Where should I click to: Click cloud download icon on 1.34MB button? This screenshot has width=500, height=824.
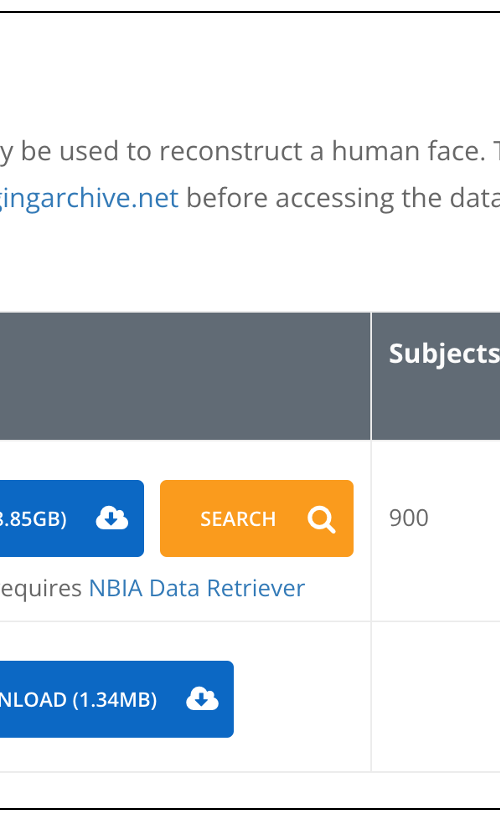click(202, 699)
